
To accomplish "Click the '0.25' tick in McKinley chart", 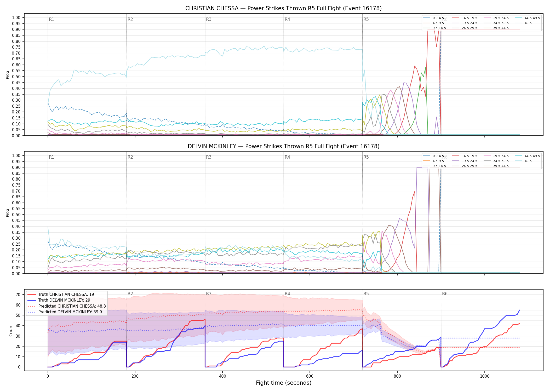I will (16, 244).
